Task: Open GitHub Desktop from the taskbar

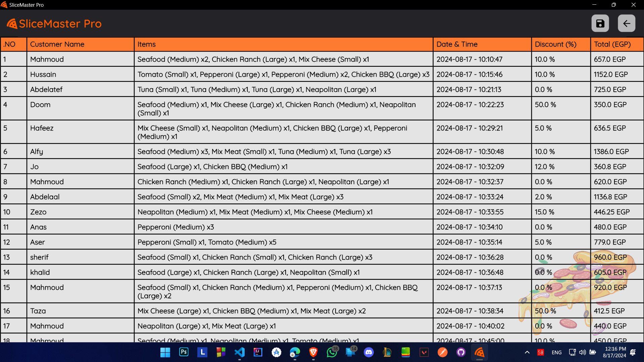Action: coord(461,352)
